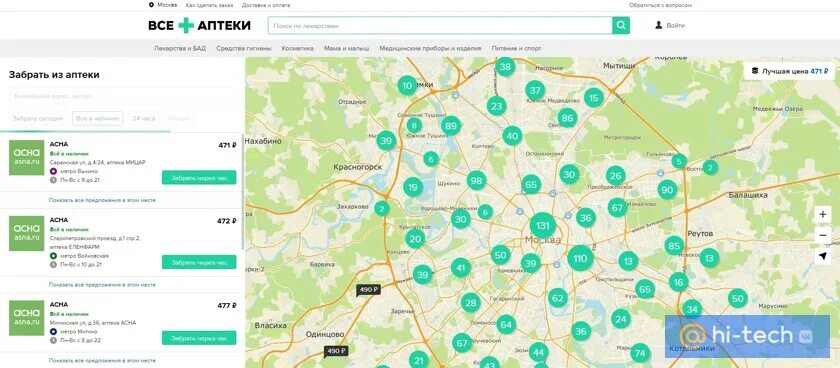Click the ASNA logo of the 477 ₽ offer
This screenshot has width=840, height=368.
pyautogui.click(x=27, y=318)
